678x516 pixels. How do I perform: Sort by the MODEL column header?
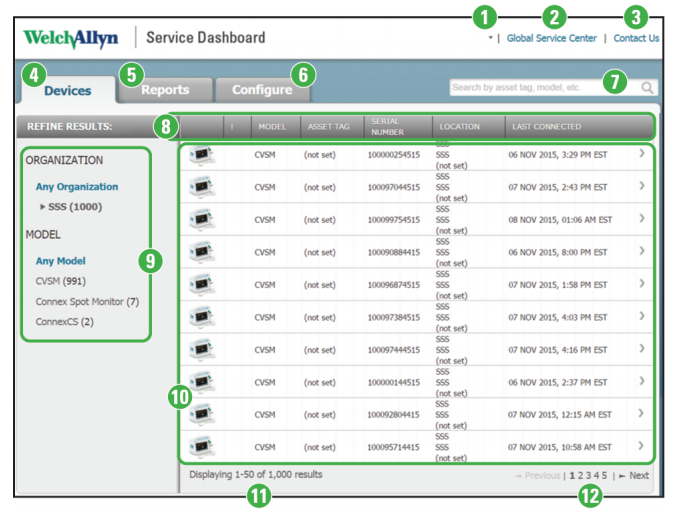(x=272, y=127)
